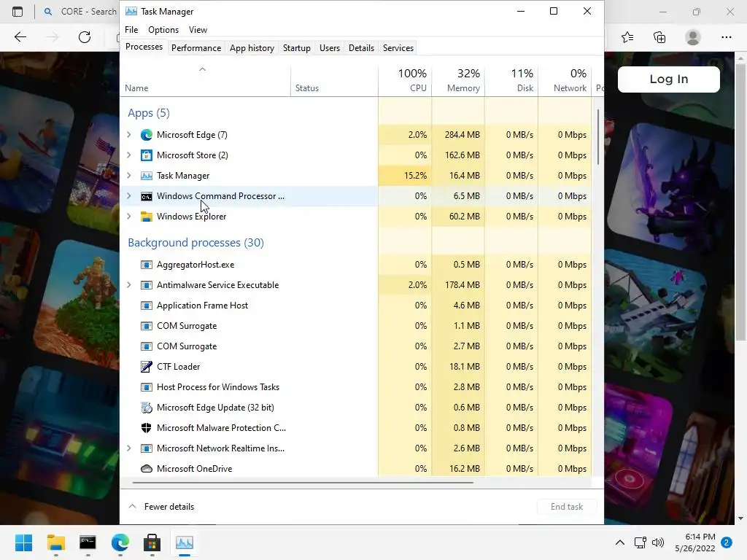Open the Windows Start menu

click(x=23, y=542)
